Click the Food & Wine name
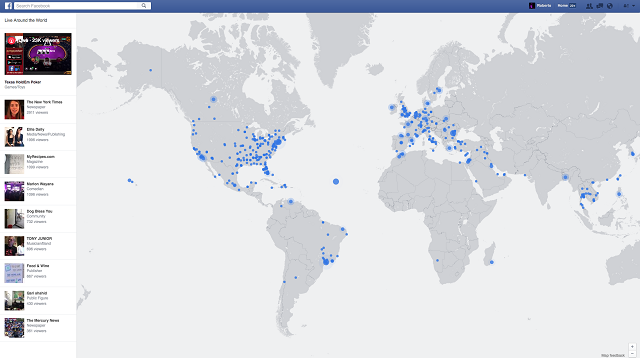This screenshot has width=640, height=360. click(38, 266)
